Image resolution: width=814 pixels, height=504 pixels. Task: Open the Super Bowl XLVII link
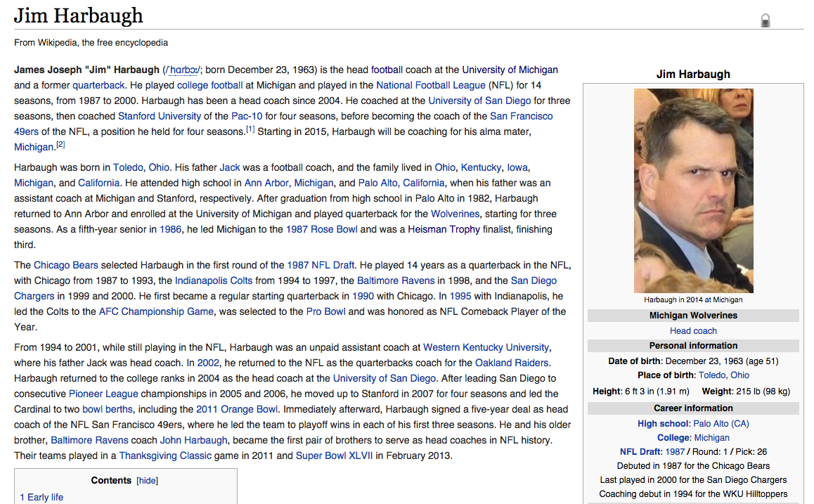pyautogui.click(x=334, y=455)
